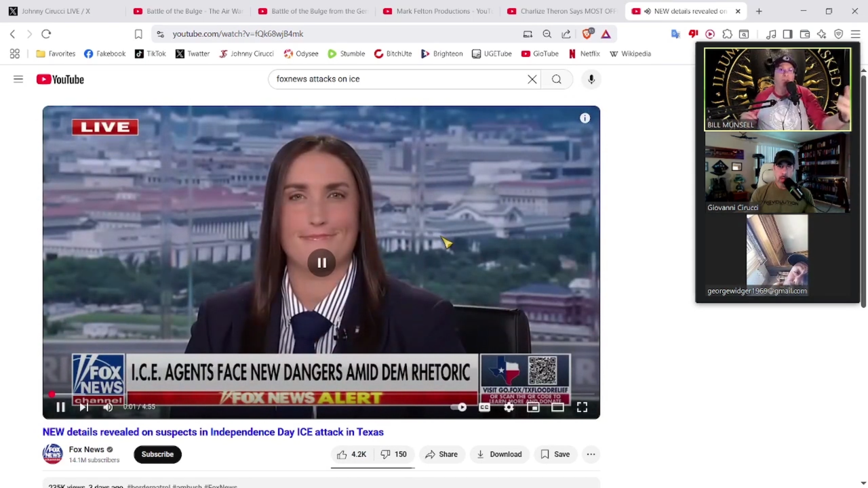Mute the video volume
This screenshot has height=488, width=868.
(x=108, y=407)
